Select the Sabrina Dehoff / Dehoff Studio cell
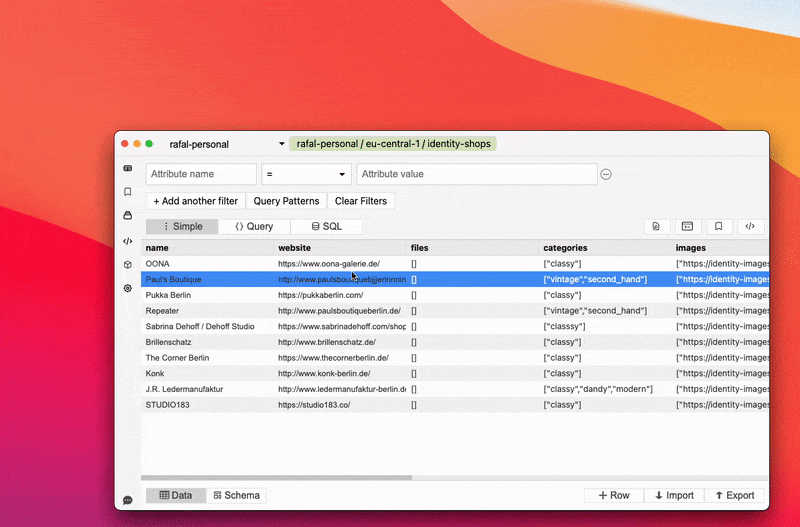The width and height of the screenshot is (800, 527). click(x=207, y=327)
